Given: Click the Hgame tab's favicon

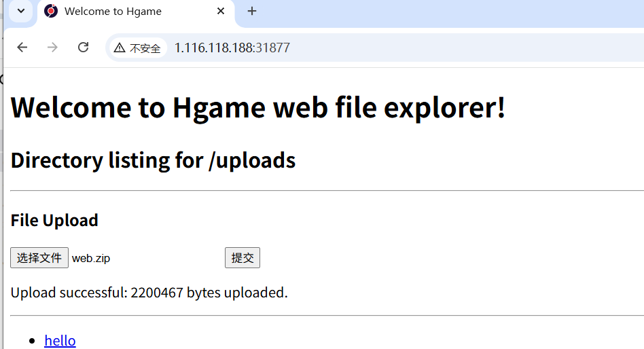Looking at the screenshot, I should tap(51, 11).
